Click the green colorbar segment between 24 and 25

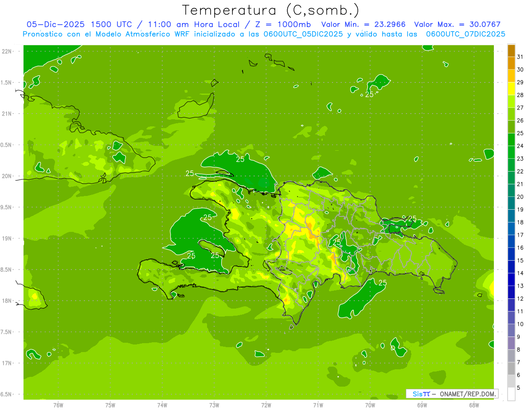511,139
